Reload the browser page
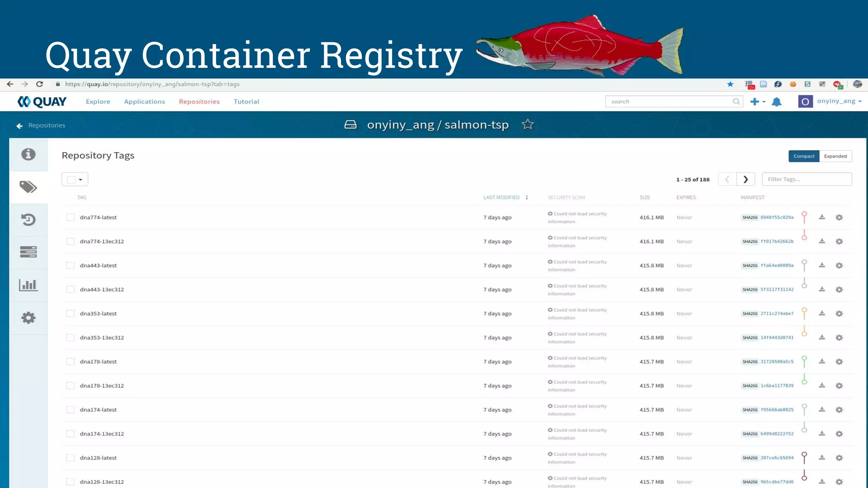Viewport: 868px width, 488px height. pos(39,84)
